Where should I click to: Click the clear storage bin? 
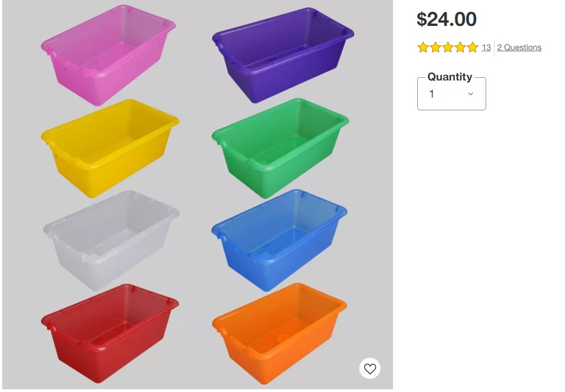coord(111,240)
